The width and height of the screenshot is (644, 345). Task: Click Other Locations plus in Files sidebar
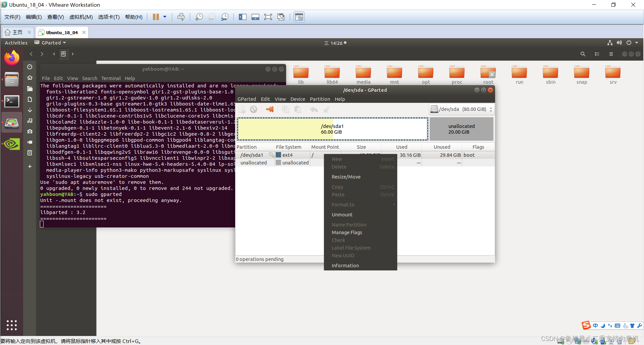point(30,166)
